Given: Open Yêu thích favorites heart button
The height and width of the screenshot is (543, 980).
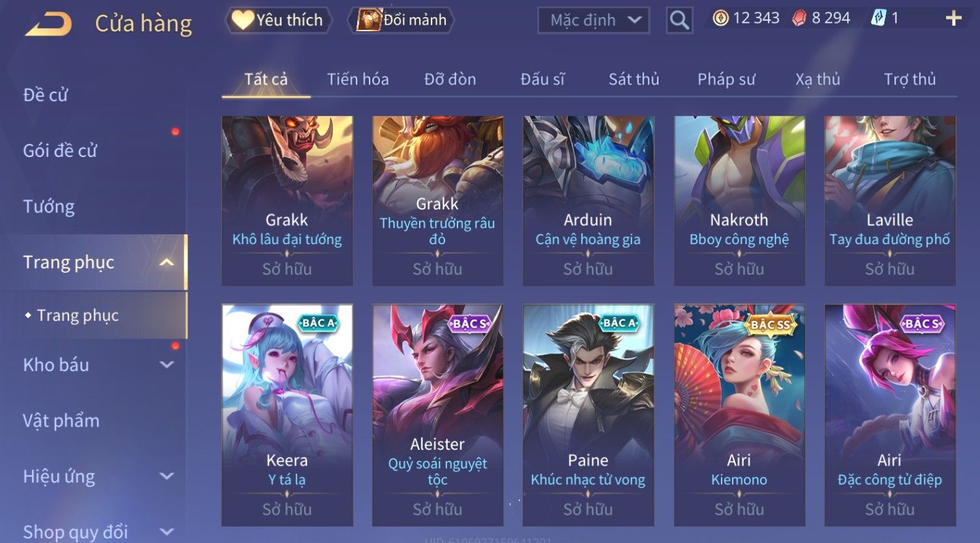Looking at the screenshot, I should click(278, 20).
